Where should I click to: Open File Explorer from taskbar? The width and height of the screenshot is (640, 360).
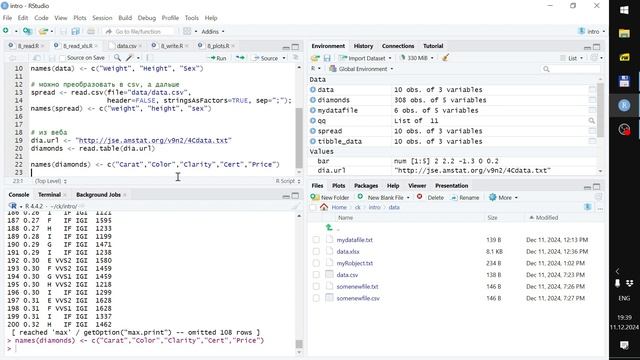624,34
